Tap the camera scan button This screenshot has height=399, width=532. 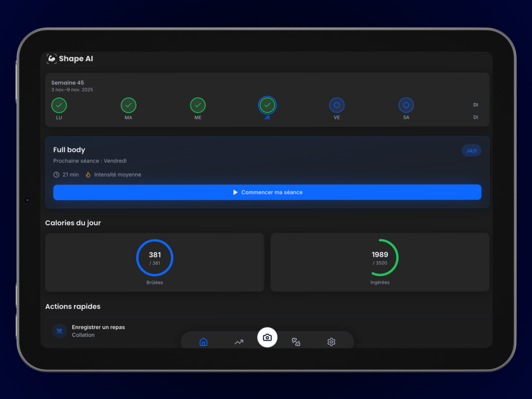tap(267, 337)
